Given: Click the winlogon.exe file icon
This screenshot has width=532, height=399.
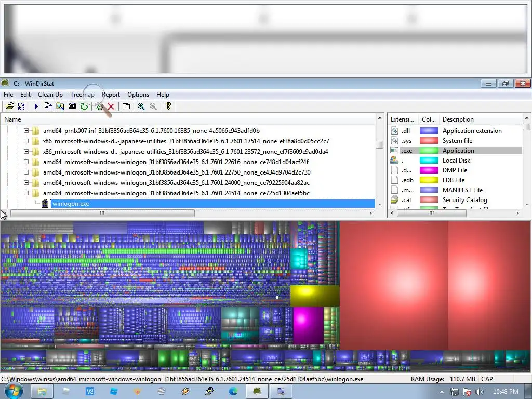Looking at the screenshot, I should (45, 204).
